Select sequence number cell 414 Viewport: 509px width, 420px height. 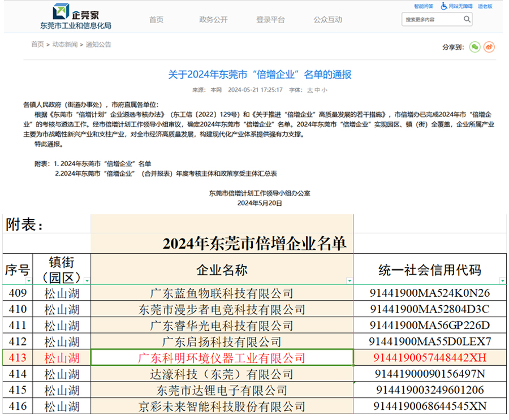pyautogui.click(x=18, y=374)
